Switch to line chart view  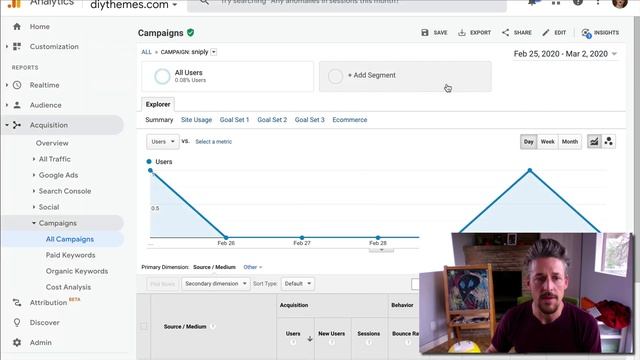click(594, 142)
